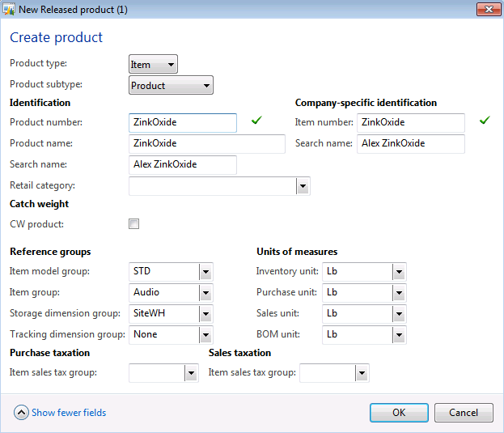
Task: Open the Product type dropdown
Action: click(x=154, y=65)
